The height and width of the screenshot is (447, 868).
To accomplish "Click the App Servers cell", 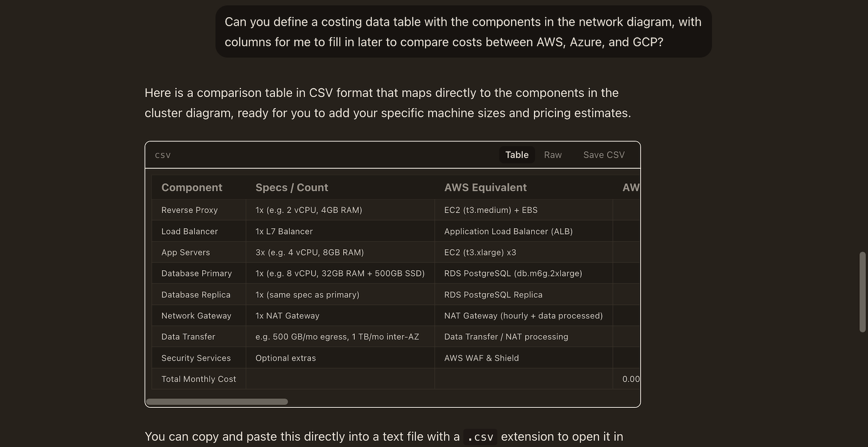I will coord(199,252).
